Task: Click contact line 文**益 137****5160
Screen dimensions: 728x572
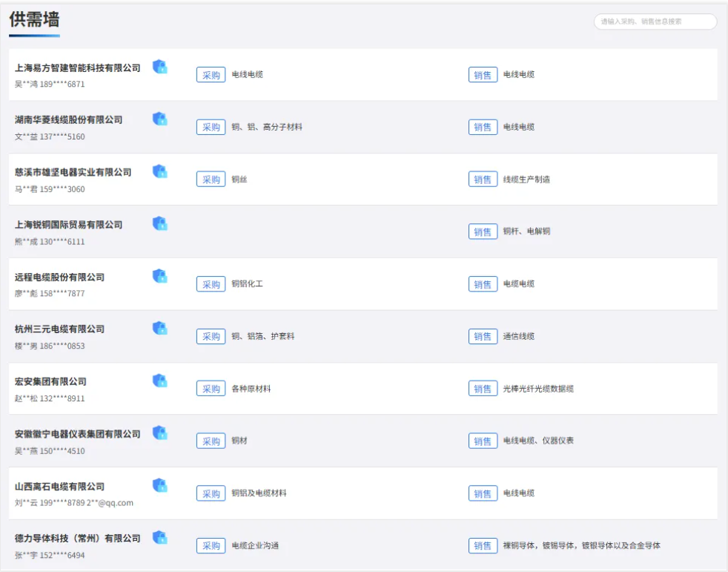Action: tap(50, 137)
